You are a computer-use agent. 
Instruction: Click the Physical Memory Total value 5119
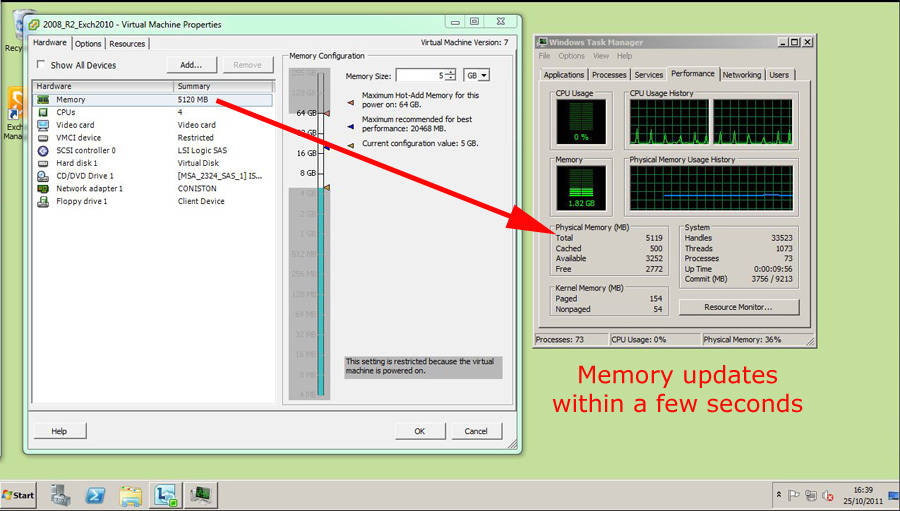pos(654,238)
